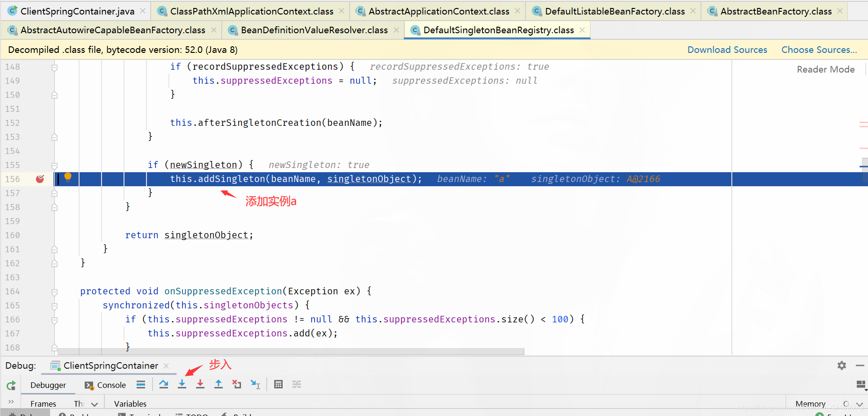Viewport: 868px width, 416px height.
Task: Toggle Reader Mode
Action: pos(825,69)
